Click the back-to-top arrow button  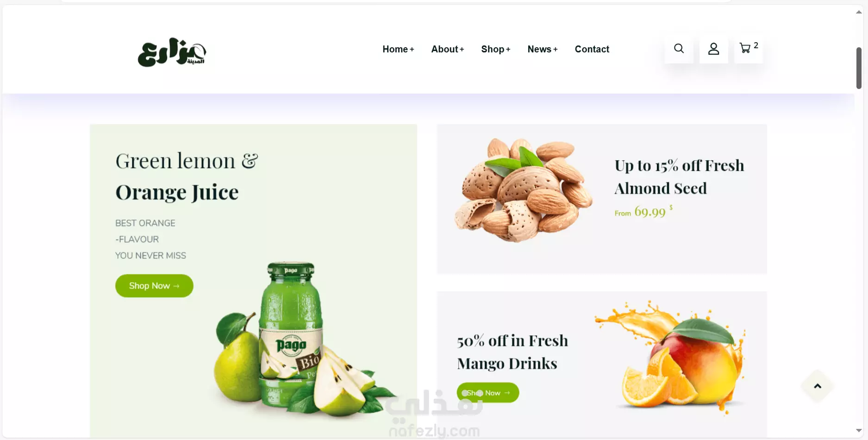point(818,386)
